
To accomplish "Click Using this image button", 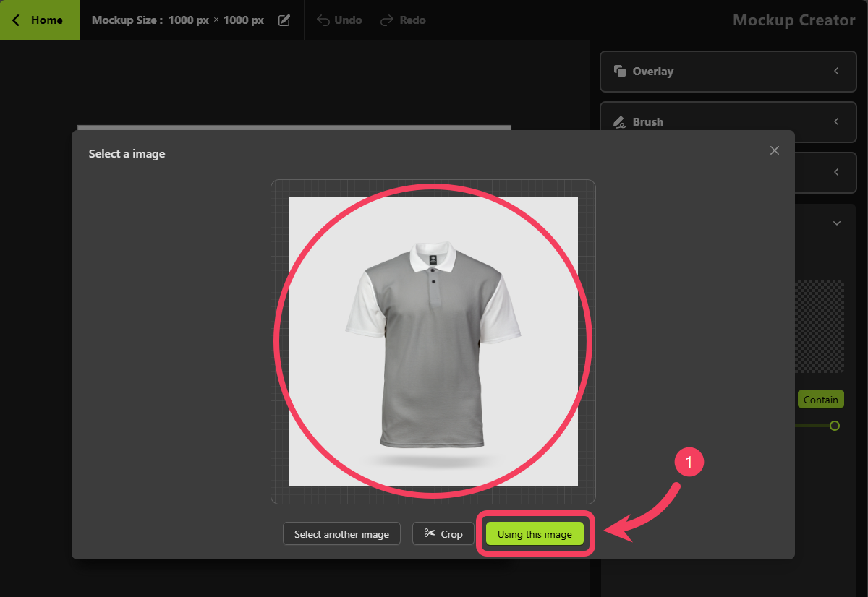I will pyautogui.click(x=535, y=534).
